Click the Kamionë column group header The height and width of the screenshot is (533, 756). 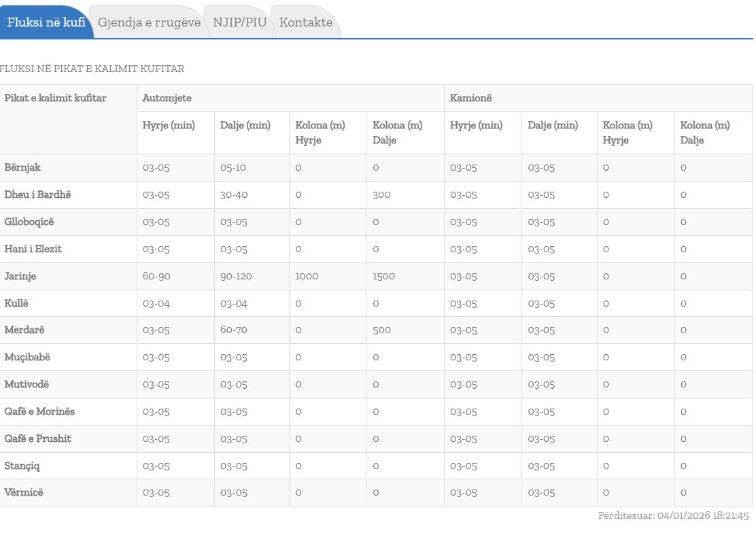[470, 99]
